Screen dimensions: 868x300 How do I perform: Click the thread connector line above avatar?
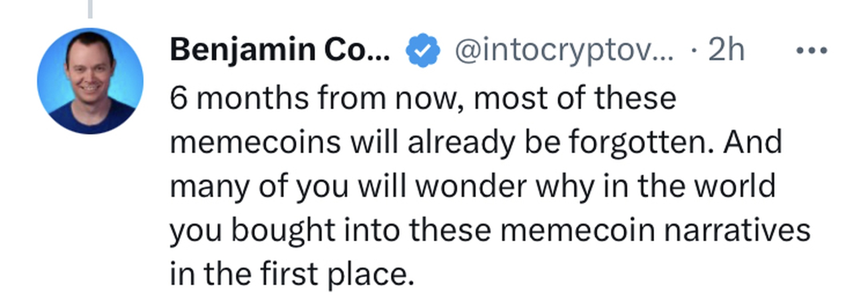[90, 9]
